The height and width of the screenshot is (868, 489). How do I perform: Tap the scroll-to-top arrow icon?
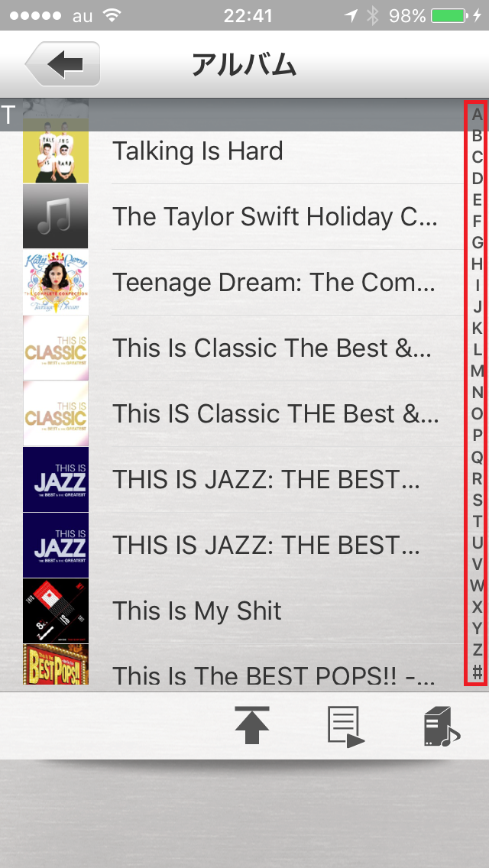point(252,726)
